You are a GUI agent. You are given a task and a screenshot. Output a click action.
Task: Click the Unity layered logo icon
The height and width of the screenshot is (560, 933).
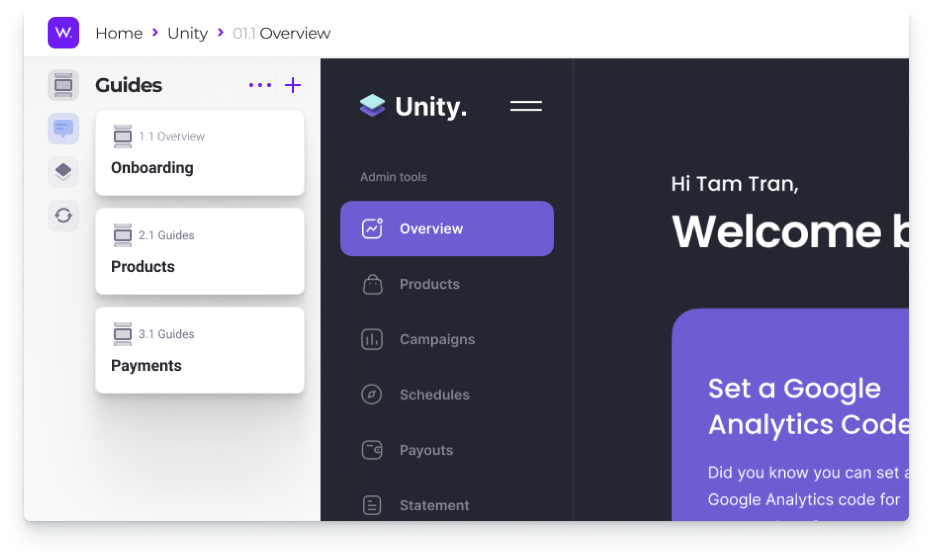tap(372, 106)
